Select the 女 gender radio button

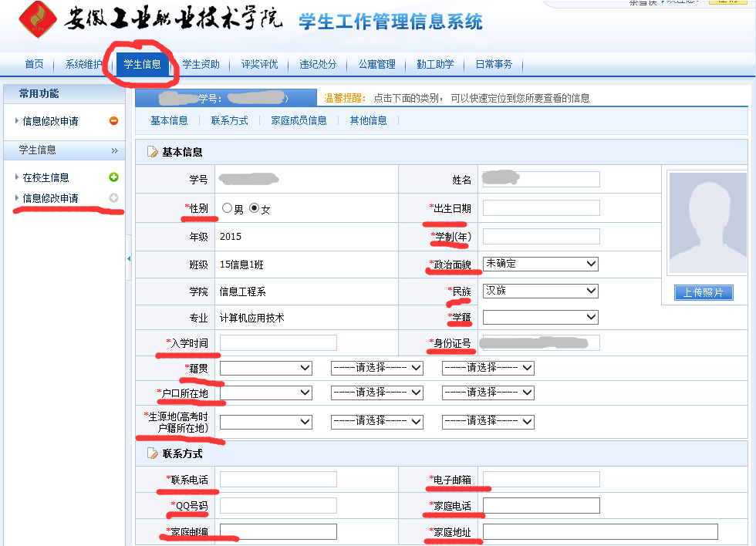(254, 208)
